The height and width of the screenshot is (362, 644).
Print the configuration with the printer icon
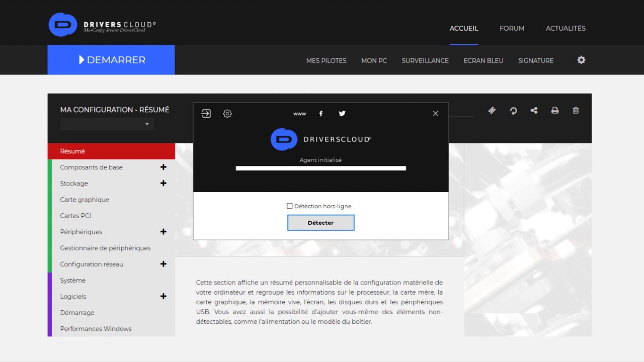pyautogui.click(x=555, y=111)
